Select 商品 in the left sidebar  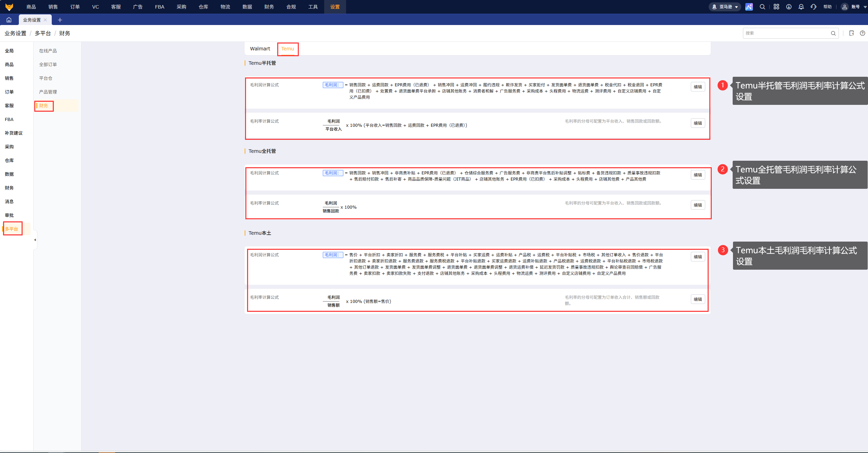(x=9, y=64)
